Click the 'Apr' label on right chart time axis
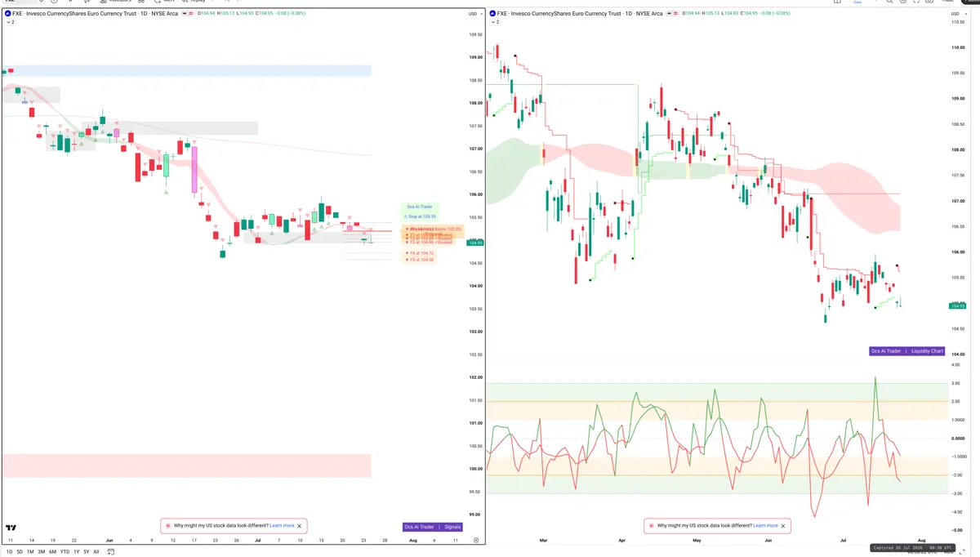The height and width of the screenshot is (557, 980). 621,540
